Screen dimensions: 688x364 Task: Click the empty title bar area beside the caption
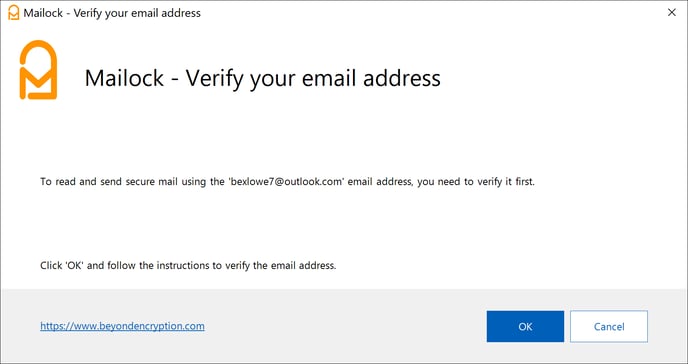[430, 13]
